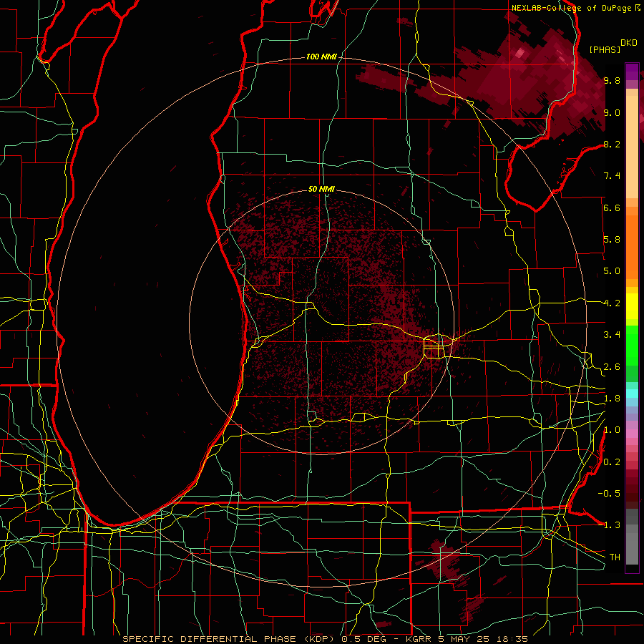Click the bright green color bar segment

[x=632, y=345]
